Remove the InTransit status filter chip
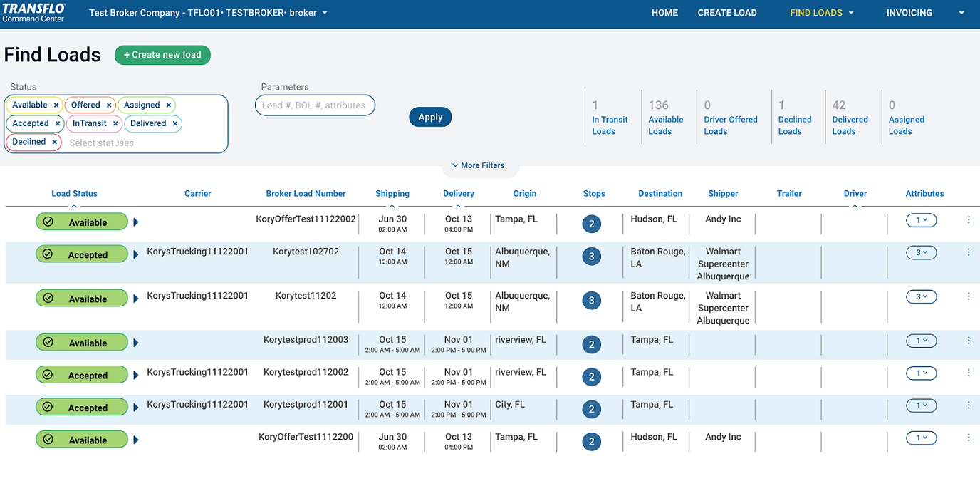The image size is (980, 481). point(115,124)
